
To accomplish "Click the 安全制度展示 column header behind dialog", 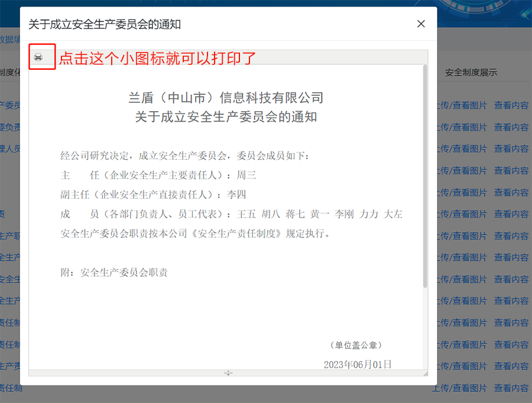I will point(471,72).
